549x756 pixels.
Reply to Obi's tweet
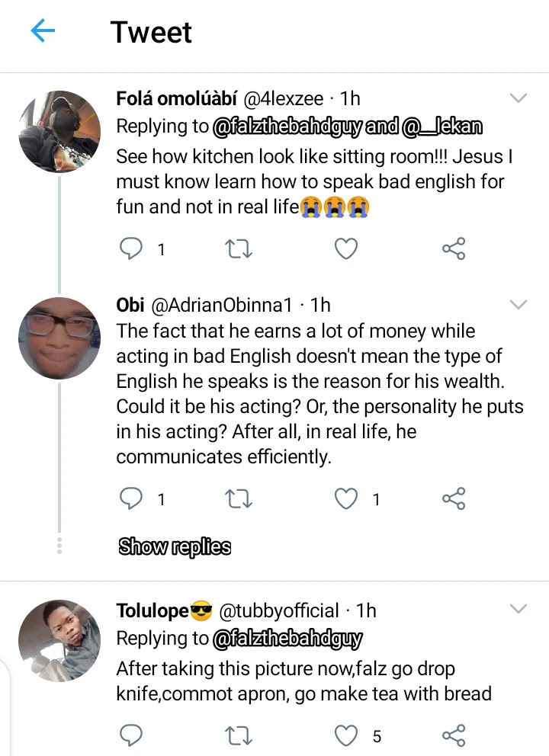[133, 499]
